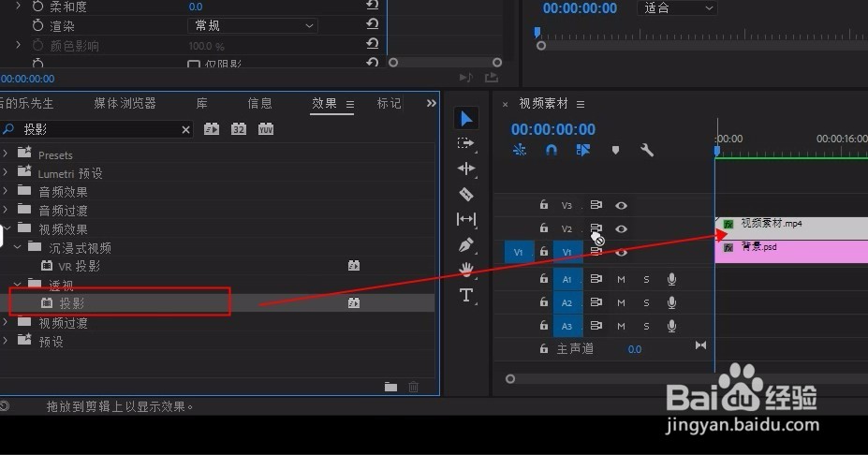
Task: Open the 适合 zoom level dropdown
Action: 678,7
